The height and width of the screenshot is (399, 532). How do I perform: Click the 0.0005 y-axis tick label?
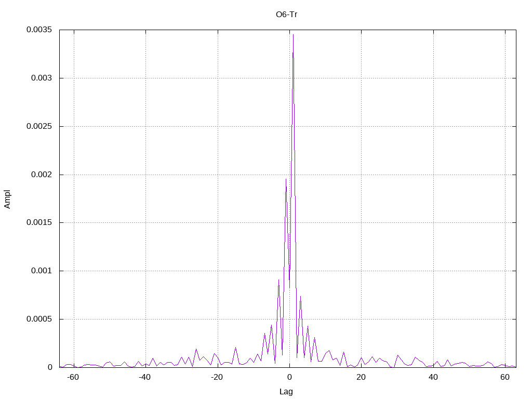pyautogui.click(x=39, y=319)
